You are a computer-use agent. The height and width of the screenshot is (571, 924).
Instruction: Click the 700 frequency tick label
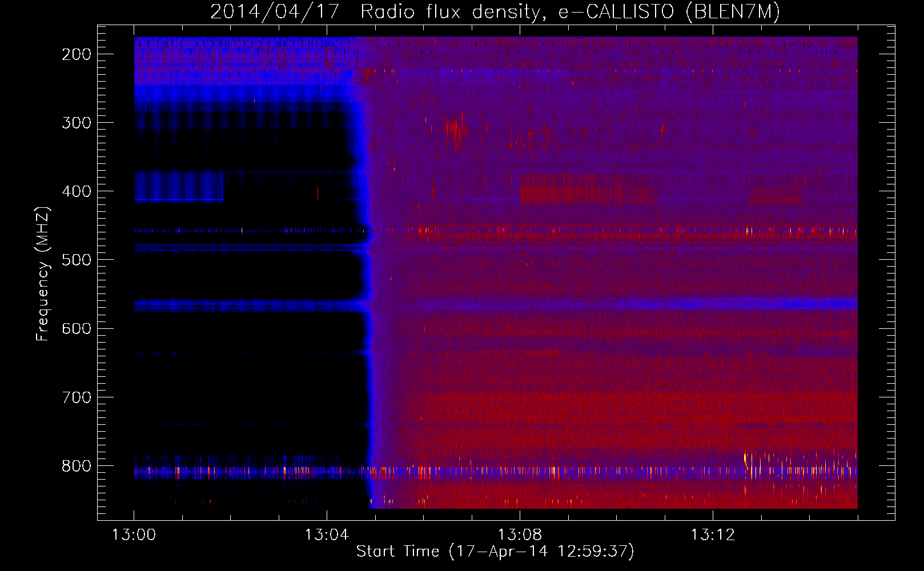(x=77, y=397)
